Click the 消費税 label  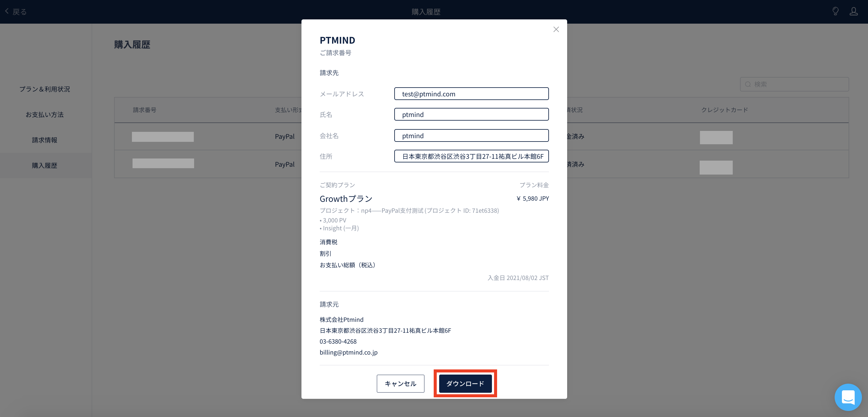click(328, 242)
